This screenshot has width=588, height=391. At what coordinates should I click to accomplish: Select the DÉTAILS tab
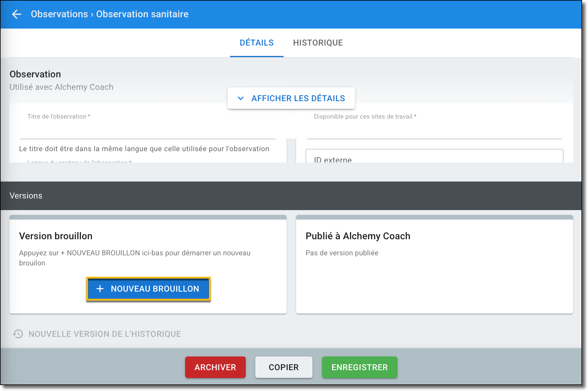257,43
